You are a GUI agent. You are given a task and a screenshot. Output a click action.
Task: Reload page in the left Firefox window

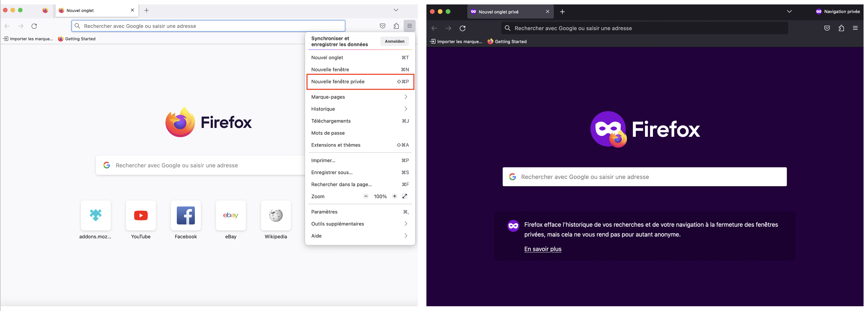pos(34,26)
